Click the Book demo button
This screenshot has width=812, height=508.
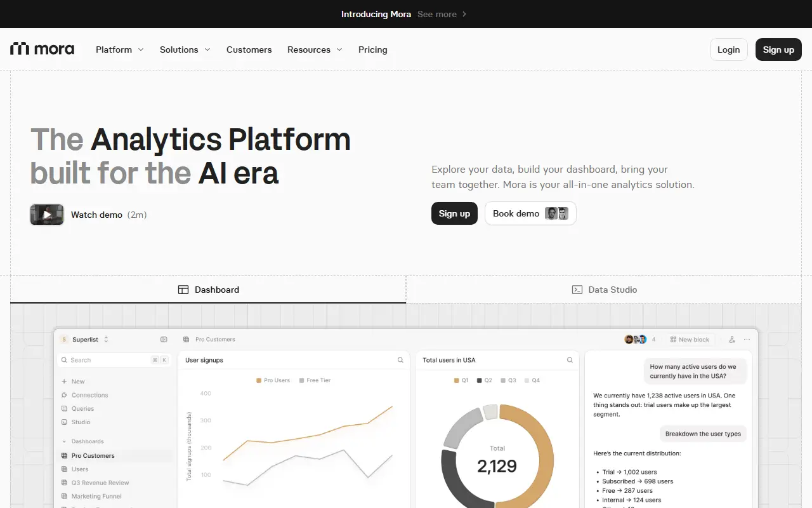(530, 213)
